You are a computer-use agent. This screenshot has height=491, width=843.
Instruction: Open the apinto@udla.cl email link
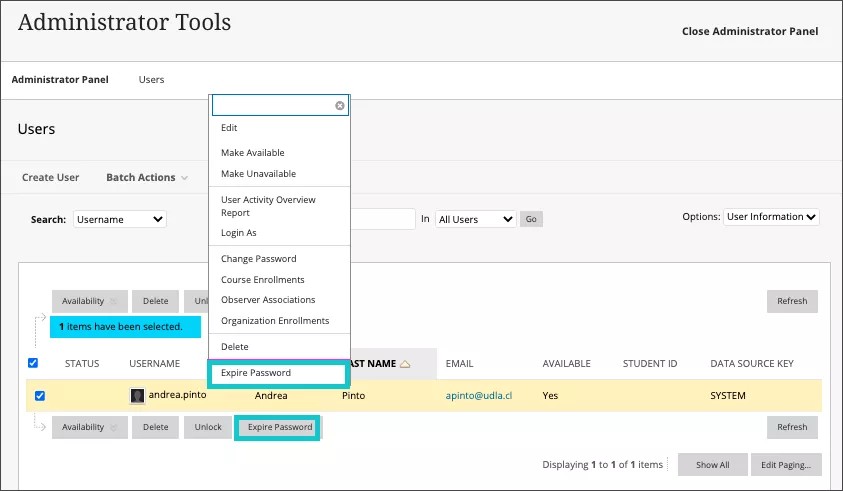[483, 396]
